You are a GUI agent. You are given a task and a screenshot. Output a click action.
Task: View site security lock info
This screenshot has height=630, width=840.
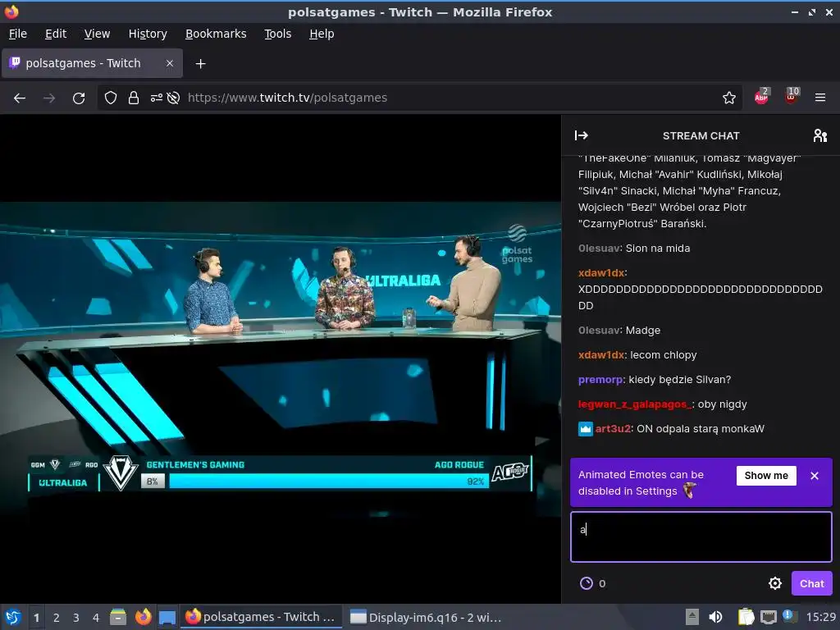134,98
